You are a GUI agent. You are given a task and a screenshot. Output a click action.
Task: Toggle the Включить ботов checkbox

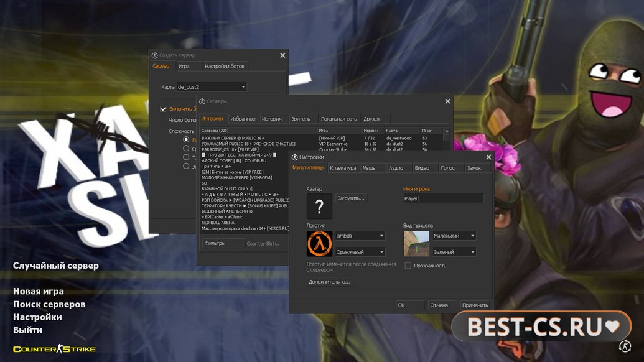click(163, 109)
